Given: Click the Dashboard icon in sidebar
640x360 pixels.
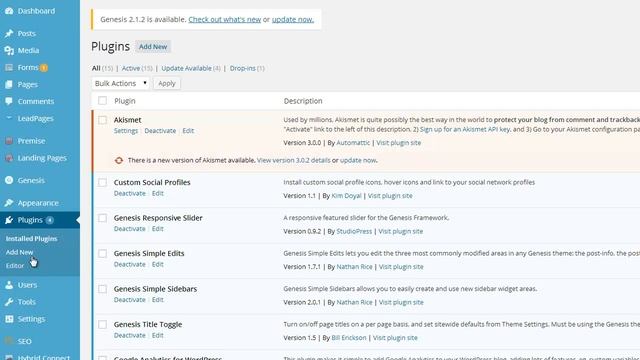Looking at the screenshot, I should point(9,11).
